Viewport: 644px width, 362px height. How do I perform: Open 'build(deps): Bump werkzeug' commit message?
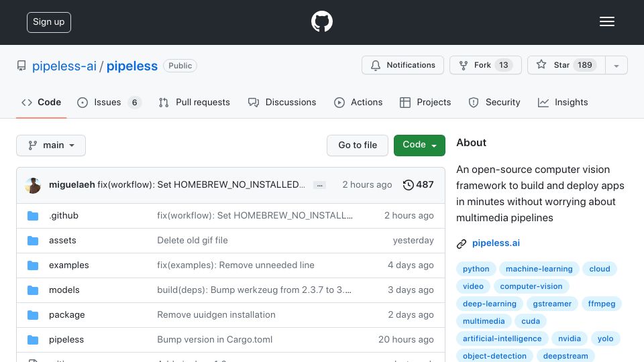coord(254,290)
